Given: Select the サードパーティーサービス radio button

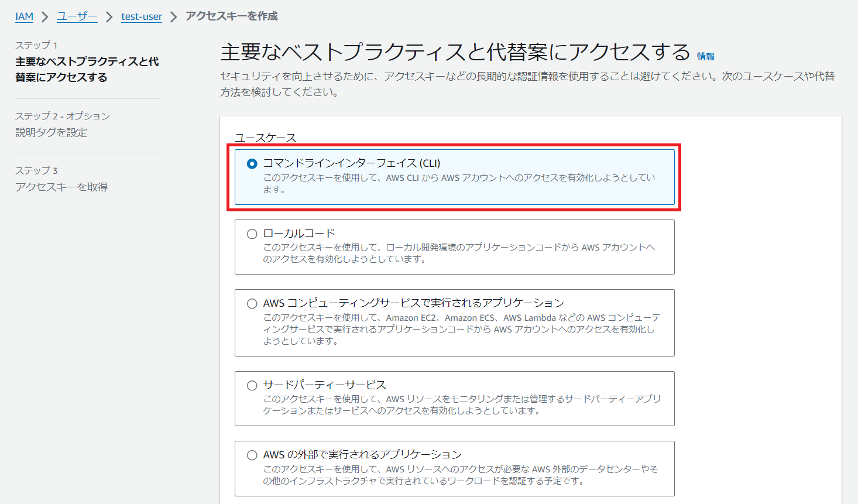Looking at the screenshot, I should pos(252,385).
